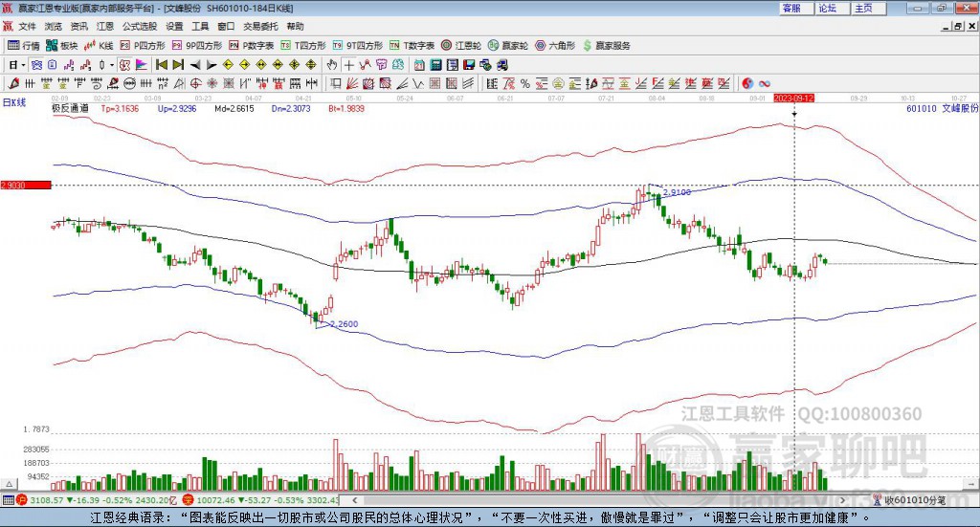Screen dimensions: 980x527
Task: Open the 江恩轮 Gann wheel tool
Action: (x=461, y=46)
